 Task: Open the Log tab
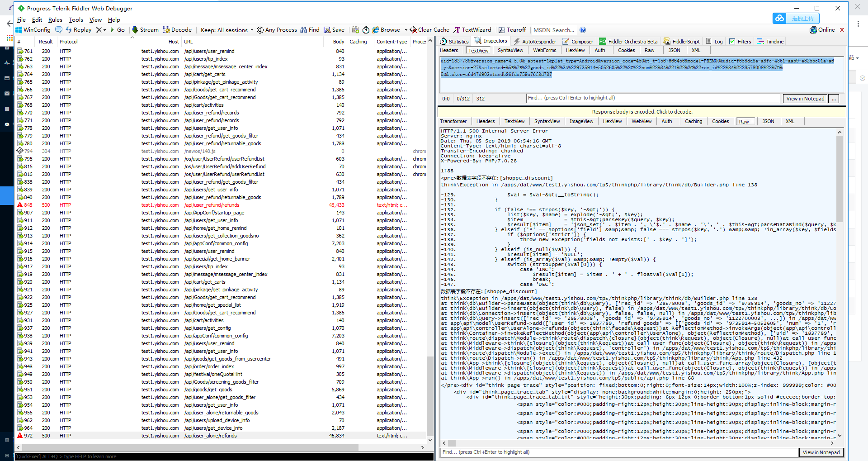pos(714,41)
